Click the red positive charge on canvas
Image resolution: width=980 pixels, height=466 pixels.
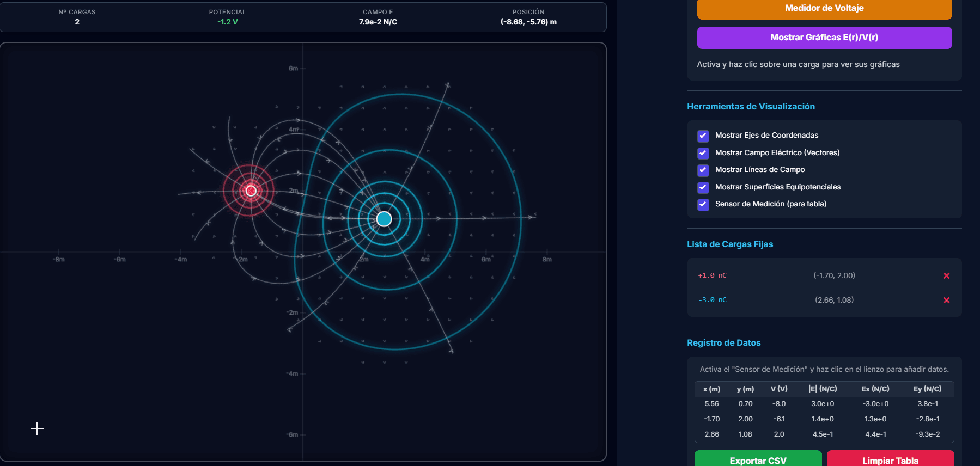pos(251,191)
